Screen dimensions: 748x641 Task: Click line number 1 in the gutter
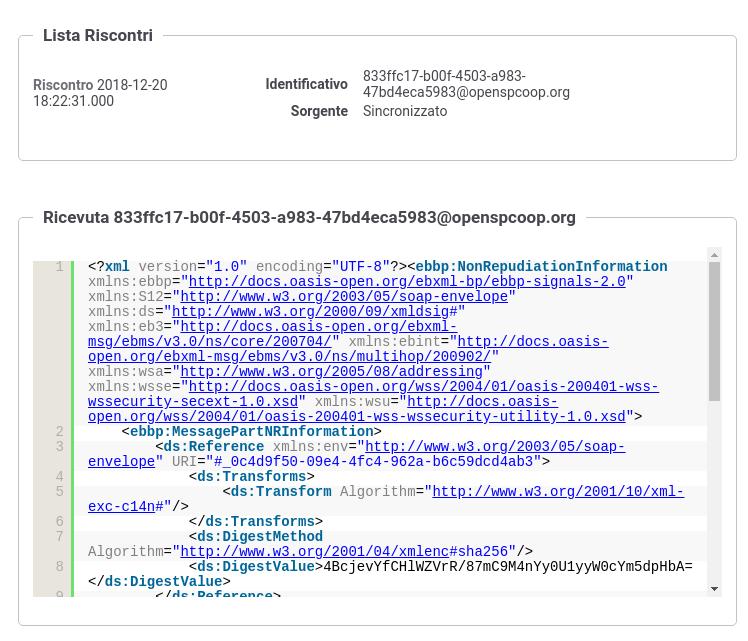click(60, 266)
